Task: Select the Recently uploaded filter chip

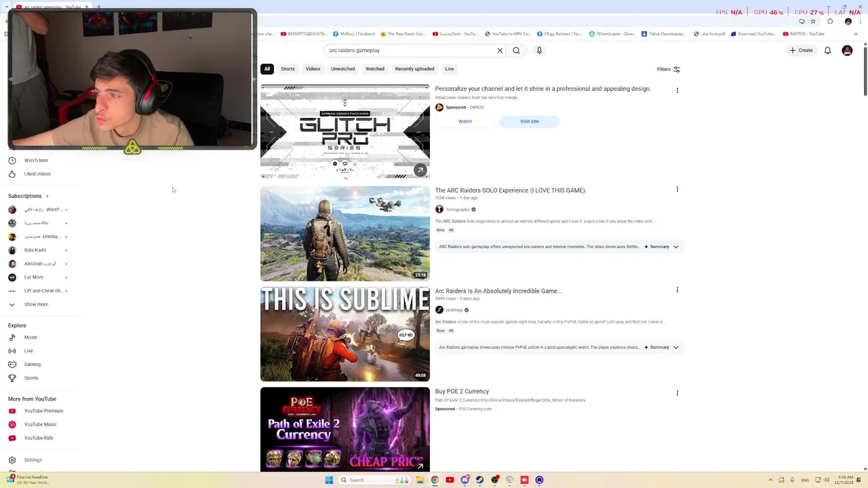Action: click(x=414, y=69)
